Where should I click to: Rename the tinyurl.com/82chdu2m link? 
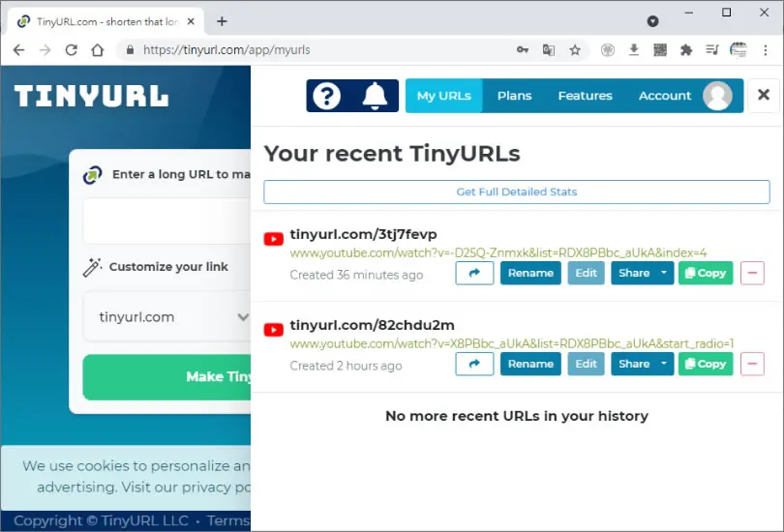click(530, 364)
